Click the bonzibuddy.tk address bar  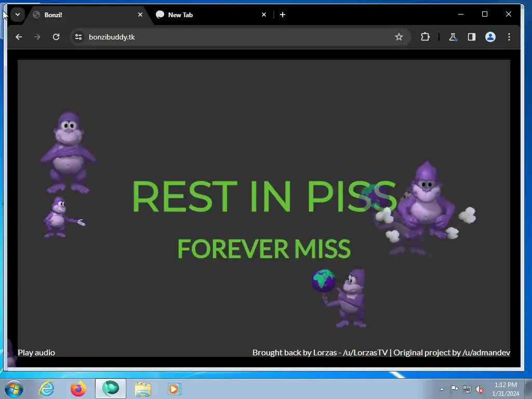[x=240, y=37]
